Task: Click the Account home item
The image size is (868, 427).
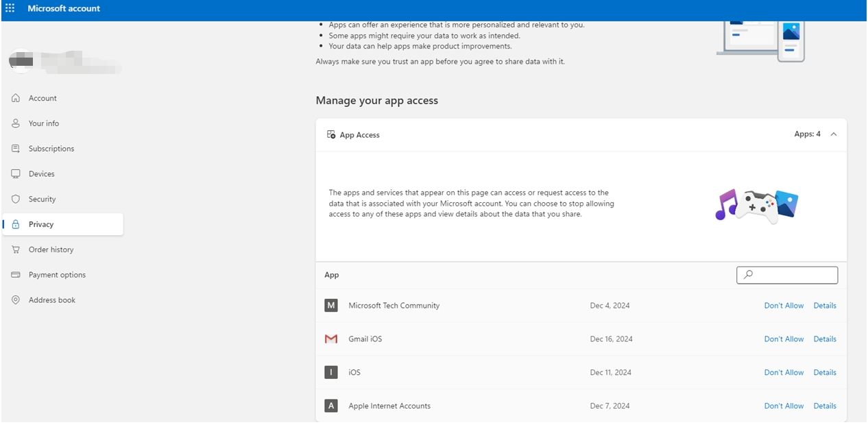Action: click(41, 98)
